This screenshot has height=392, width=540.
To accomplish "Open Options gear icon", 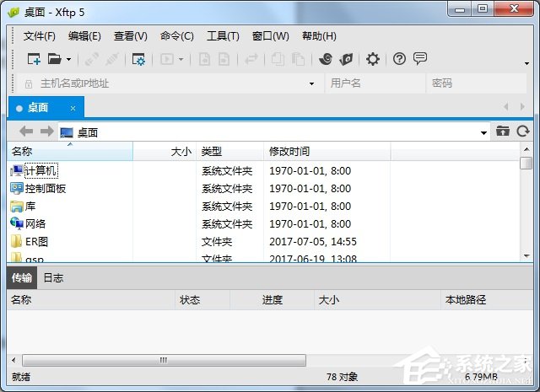I will click(x=373, y=59).
